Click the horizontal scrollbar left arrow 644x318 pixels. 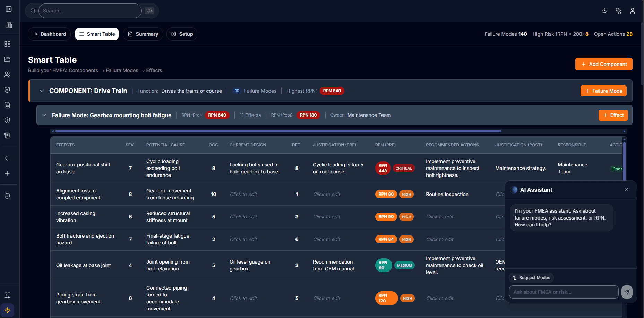point(52,131)
